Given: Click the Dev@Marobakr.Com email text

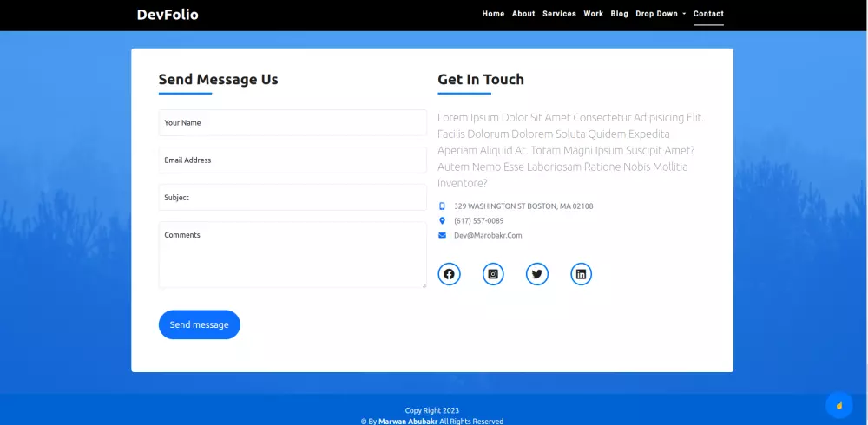Looking at the screenshot, I should pos(488,235).
